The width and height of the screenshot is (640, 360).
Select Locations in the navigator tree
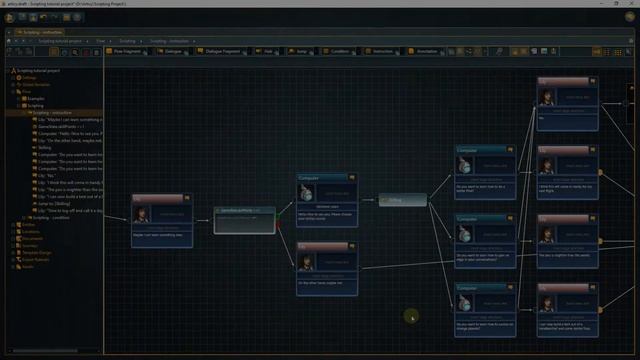point(31,231)
